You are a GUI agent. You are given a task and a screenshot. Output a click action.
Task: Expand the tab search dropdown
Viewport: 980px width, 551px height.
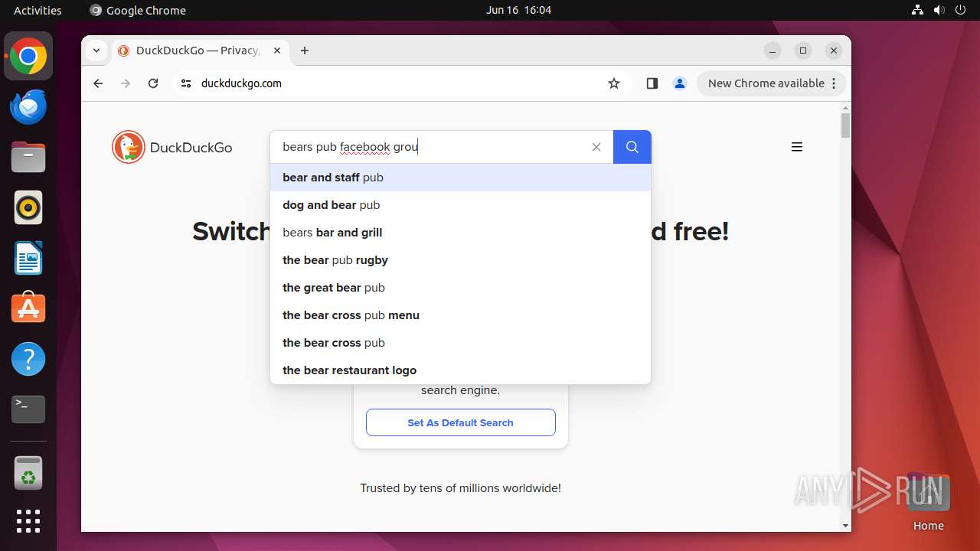click(x=96, y=51)
